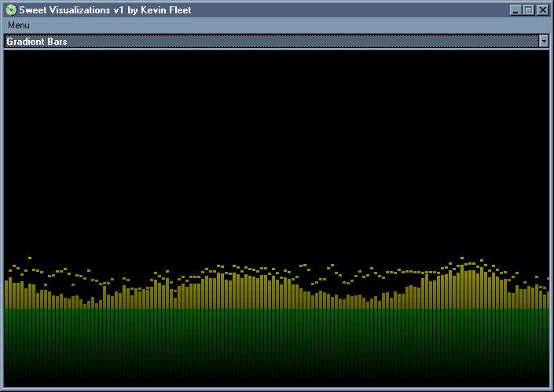Minimize the Sweet Visualizations window

[x=515, y=10]
